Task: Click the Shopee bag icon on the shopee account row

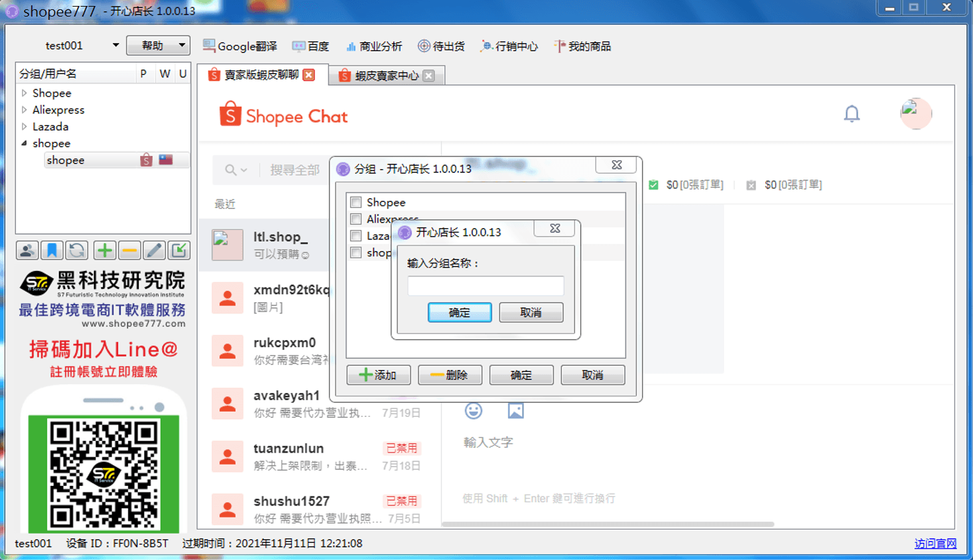Action: point(146,160)
